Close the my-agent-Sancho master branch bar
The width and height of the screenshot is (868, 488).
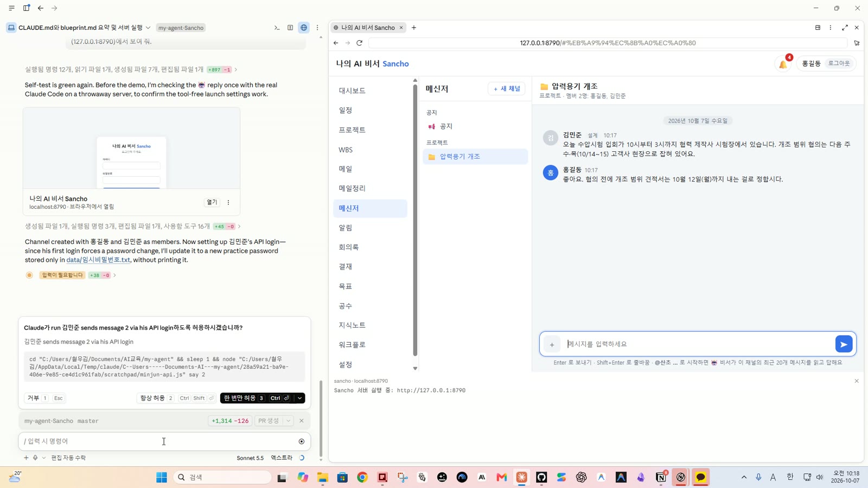[302, 421]
